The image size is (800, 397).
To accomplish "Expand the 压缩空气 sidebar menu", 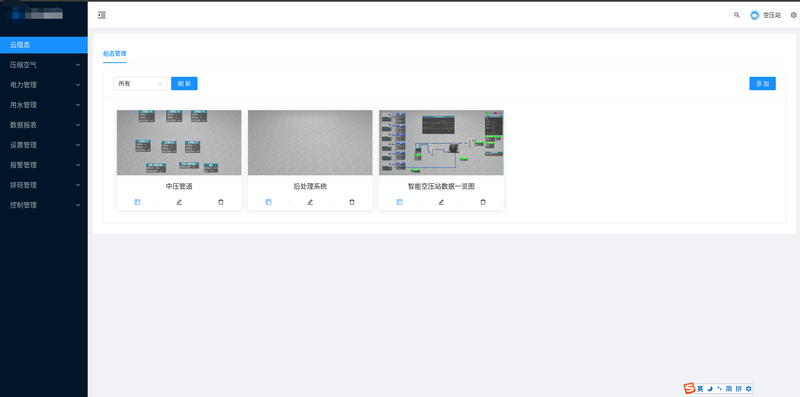I will 44,65.
